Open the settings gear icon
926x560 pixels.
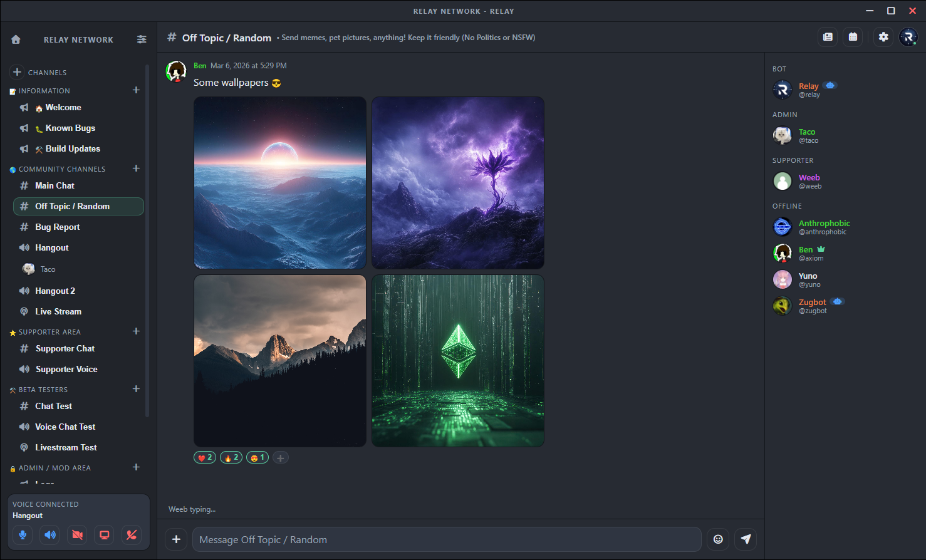pos(883,37)
